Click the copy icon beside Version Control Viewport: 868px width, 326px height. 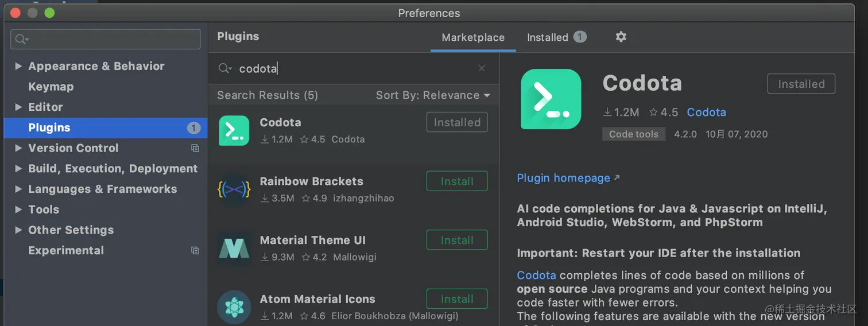195,148
